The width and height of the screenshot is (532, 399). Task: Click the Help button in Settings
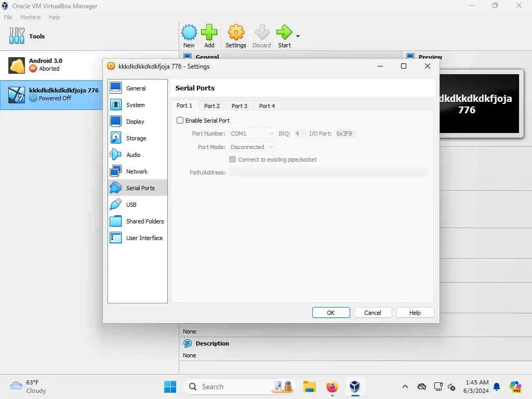(415, 312)
